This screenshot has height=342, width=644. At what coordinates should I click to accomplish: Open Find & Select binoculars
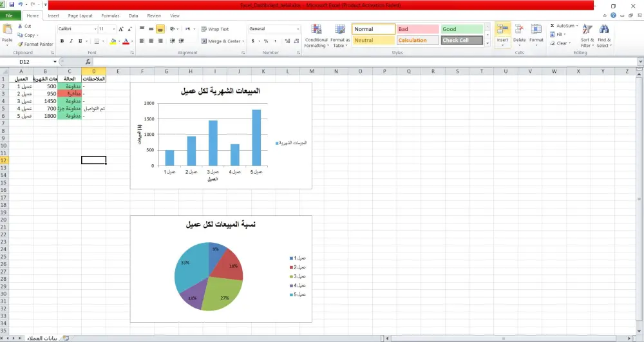(x=604, y=35)
